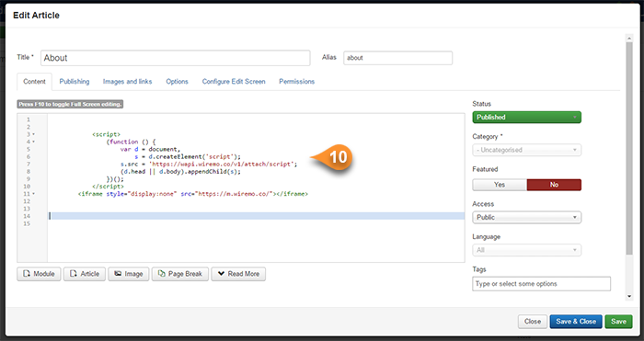The image size is (644, 341).
Task: Click the Alias input field
Action: [398, 58]
